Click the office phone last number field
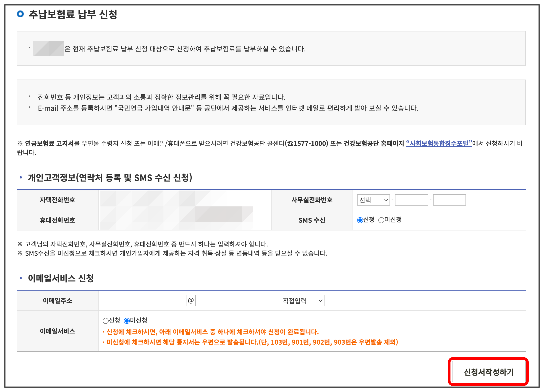Screen dimensions: 544x392 coord(449,200)
